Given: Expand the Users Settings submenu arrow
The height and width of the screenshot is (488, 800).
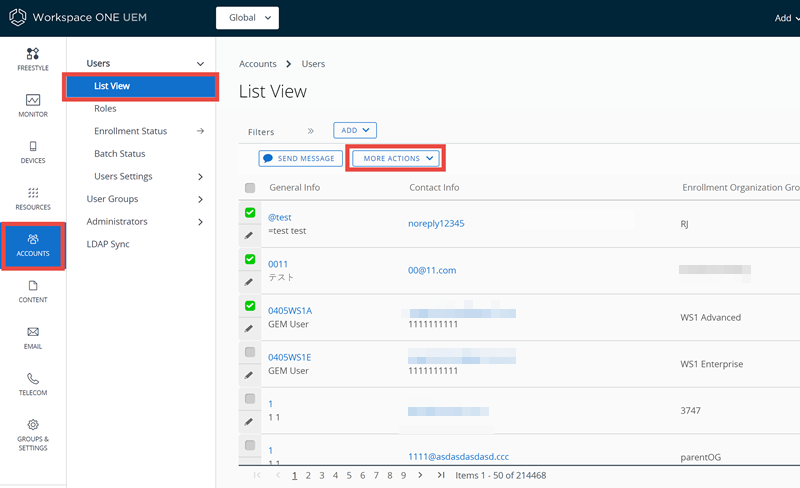Looking at the screenshot, I should pyautogui.click(x=201, y=177).
